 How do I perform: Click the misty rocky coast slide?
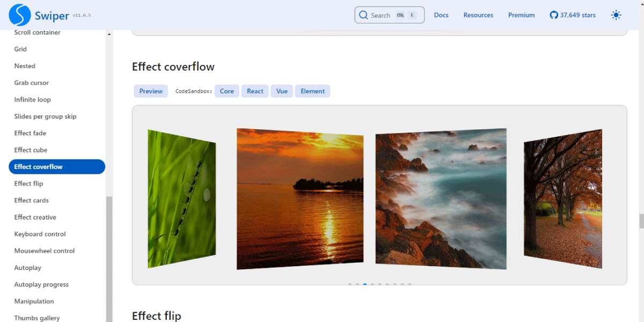coord(441,199)
